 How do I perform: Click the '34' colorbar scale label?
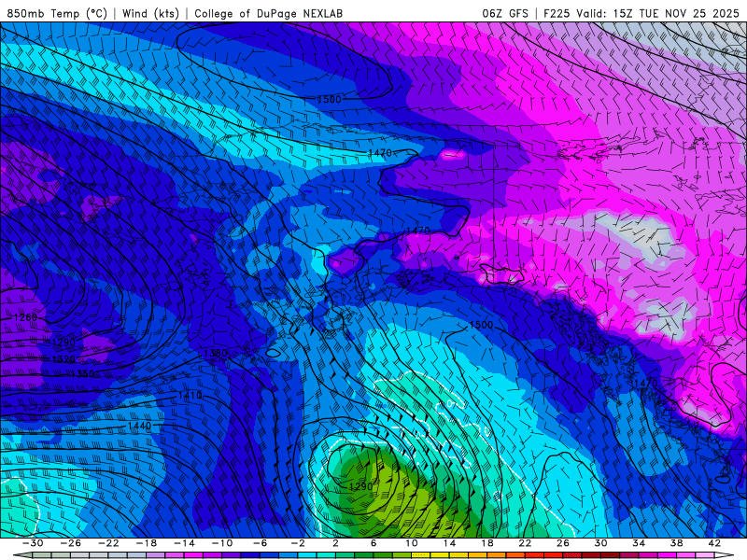click(639, 543)
